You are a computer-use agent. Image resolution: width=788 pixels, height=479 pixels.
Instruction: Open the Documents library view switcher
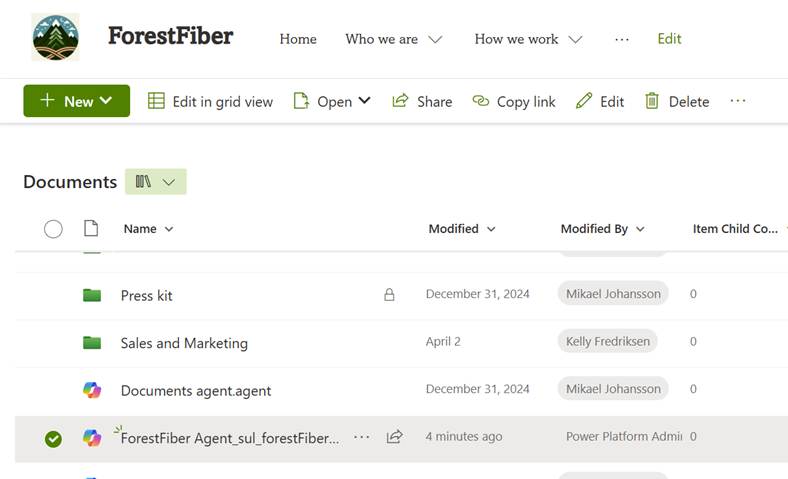click(x=155, y=182)
